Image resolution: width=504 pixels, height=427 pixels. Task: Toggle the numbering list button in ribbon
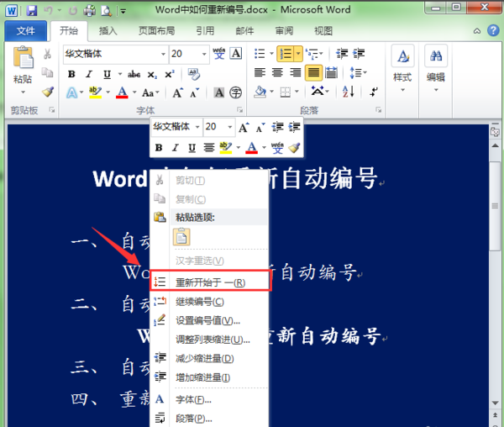tap(286, 54)
